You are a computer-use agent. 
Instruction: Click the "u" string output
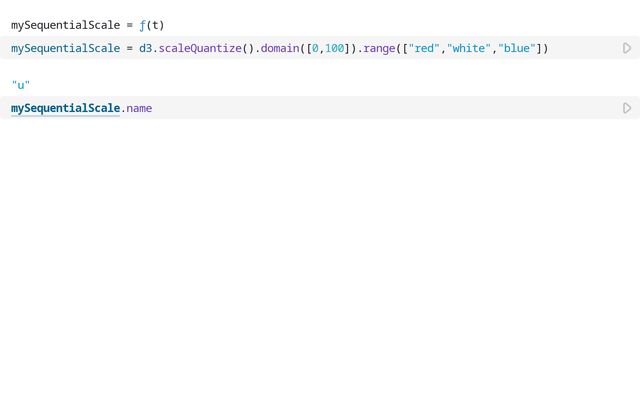[x=21, y=85]
